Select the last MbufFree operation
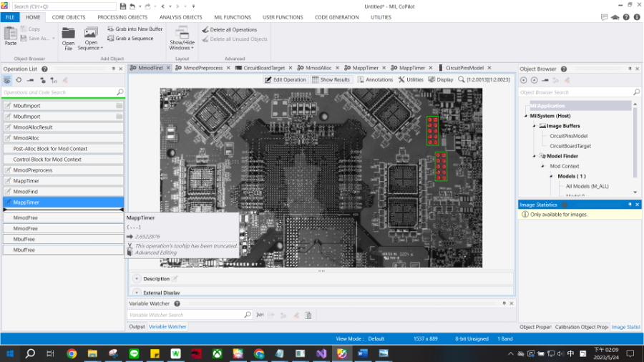 click(63, 250)
